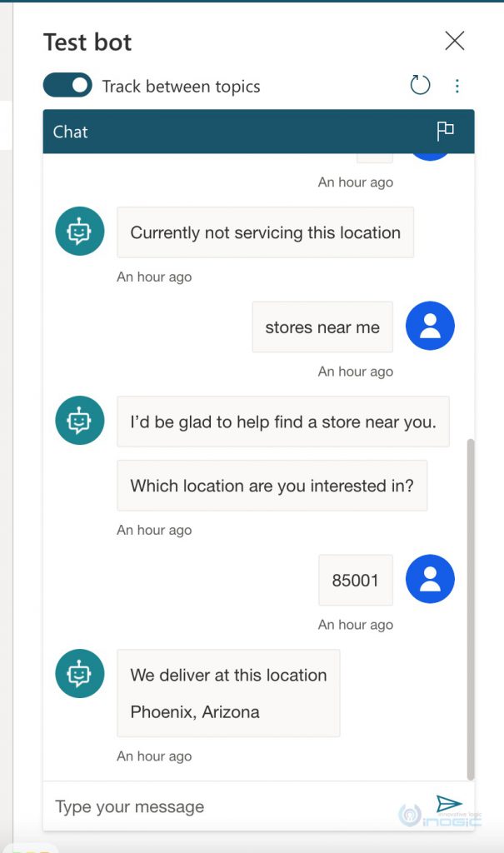Click the "85001" message bubble
The width and height of the screenshot is (504, 853).
356,577
